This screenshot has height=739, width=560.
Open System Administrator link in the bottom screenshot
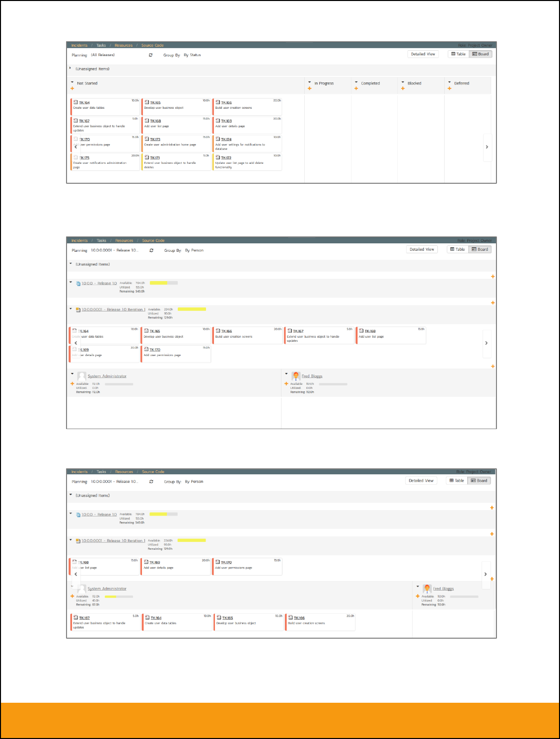pos(107,589)
